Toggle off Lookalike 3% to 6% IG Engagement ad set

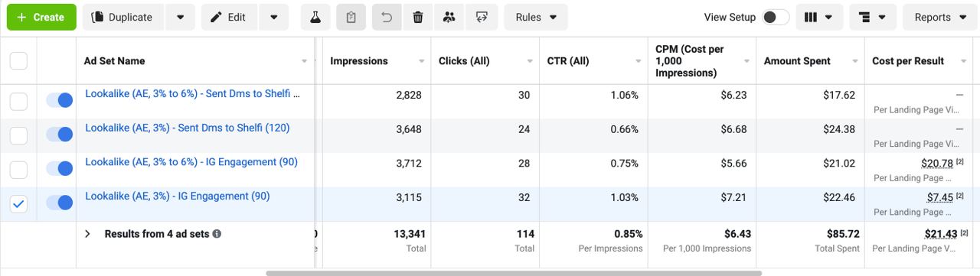pos(60,169)
